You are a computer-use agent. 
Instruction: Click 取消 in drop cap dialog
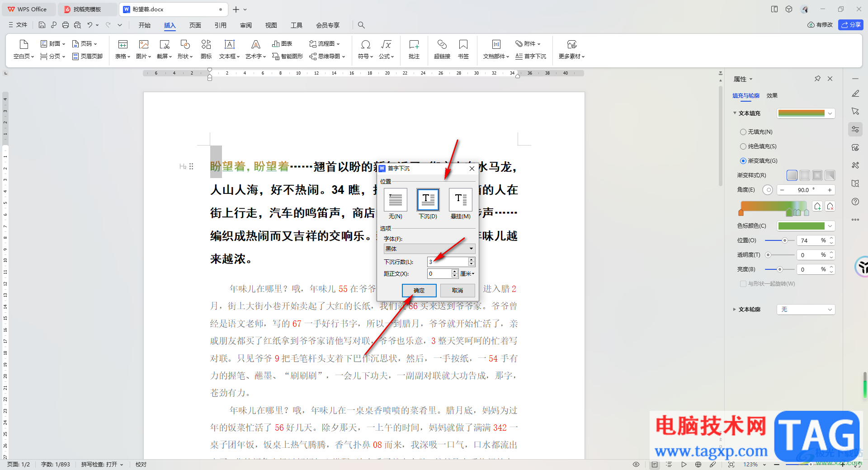458,290
